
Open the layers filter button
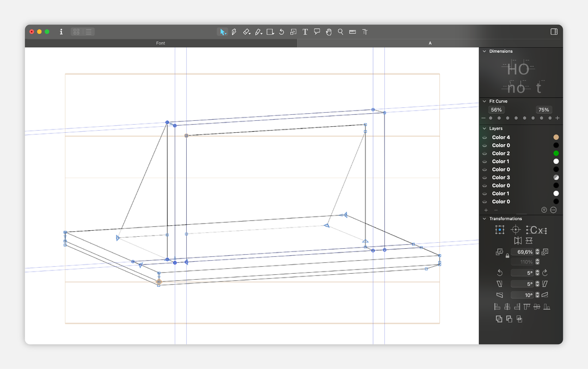tap(544, 210)
